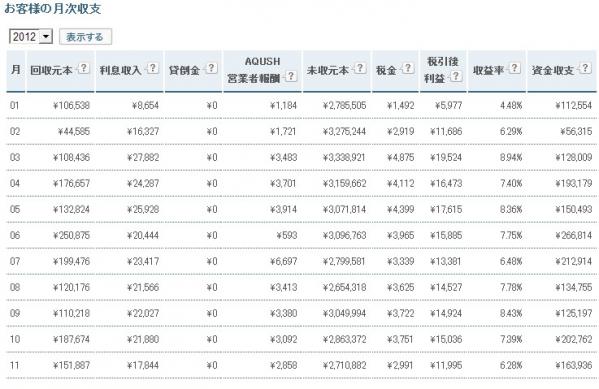This screenshot has height=389, width=599.
Task: Click the ¥187,674 cell
Action: tap(71, 339)
